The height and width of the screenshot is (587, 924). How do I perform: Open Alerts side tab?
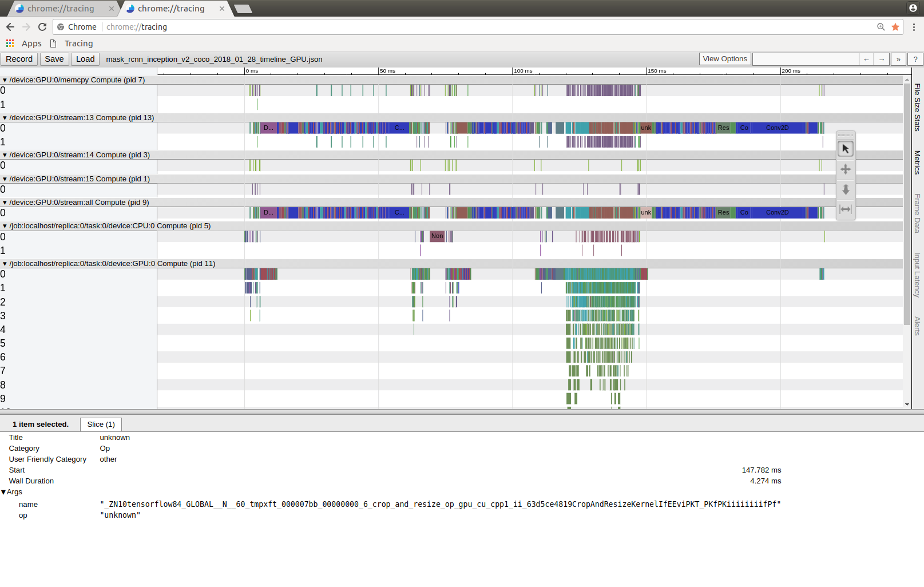click(917, 326)
